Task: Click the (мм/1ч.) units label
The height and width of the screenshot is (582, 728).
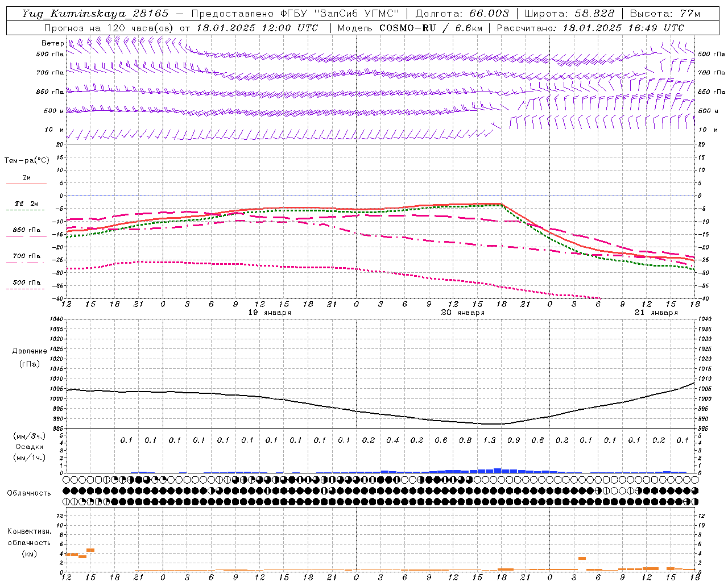Action: click(x=30, y=458)
